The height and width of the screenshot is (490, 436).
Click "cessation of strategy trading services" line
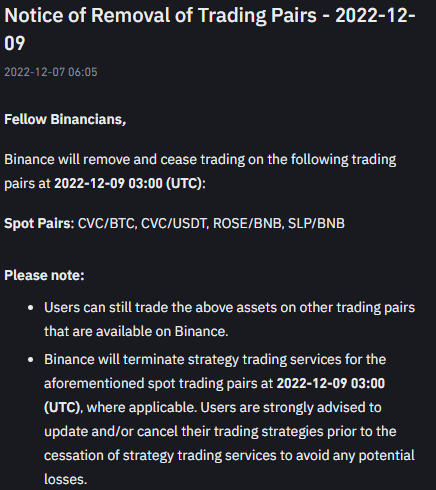point(160,455)
